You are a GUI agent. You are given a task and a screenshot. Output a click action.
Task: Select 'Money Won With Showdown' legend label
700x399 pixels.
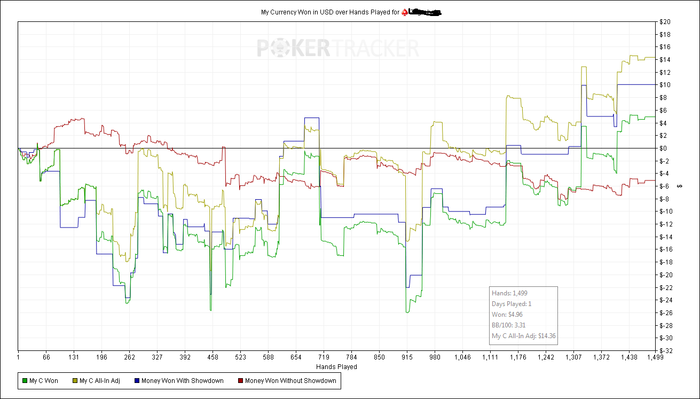[x=182, y=381]
